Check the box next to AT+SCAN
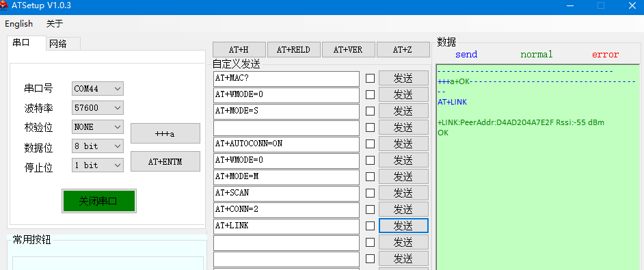Viewport: 644px width, 270px height. [370, 193]
